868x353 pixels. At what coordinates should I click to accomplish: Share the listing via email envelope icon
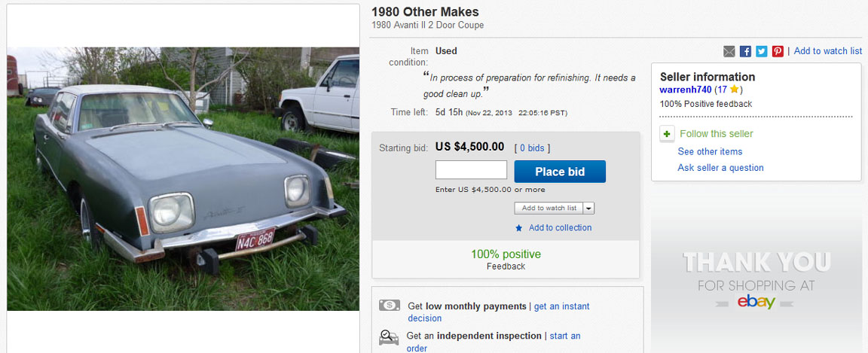pos(729,51)
